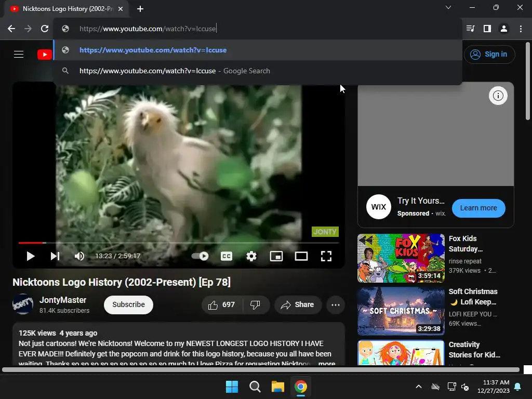Open more actions ellipsis menu
This screenshot has height=399, width=532.
pyautogui.click(x=336, y=304)
